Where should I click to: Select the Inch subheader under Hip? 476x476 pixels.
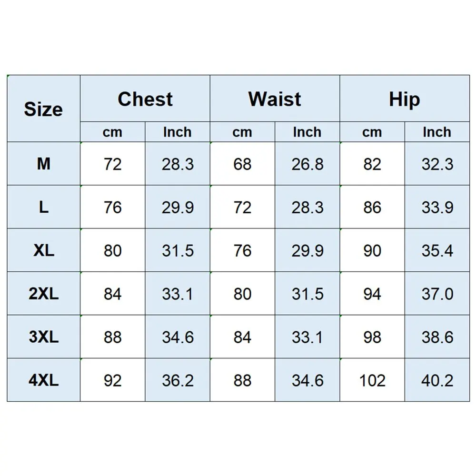click(437, 132)
